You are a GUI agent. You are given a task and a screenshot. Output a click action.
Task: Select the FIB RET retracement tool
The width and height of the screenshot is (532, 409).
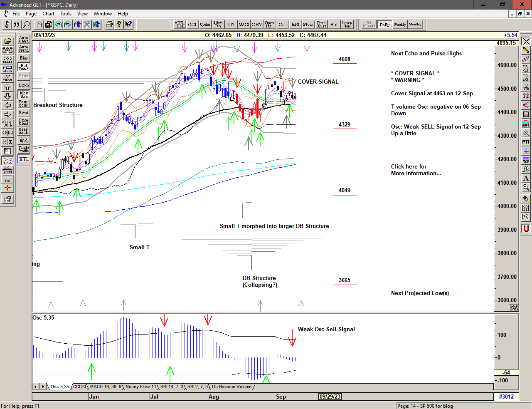click(526, 69)
